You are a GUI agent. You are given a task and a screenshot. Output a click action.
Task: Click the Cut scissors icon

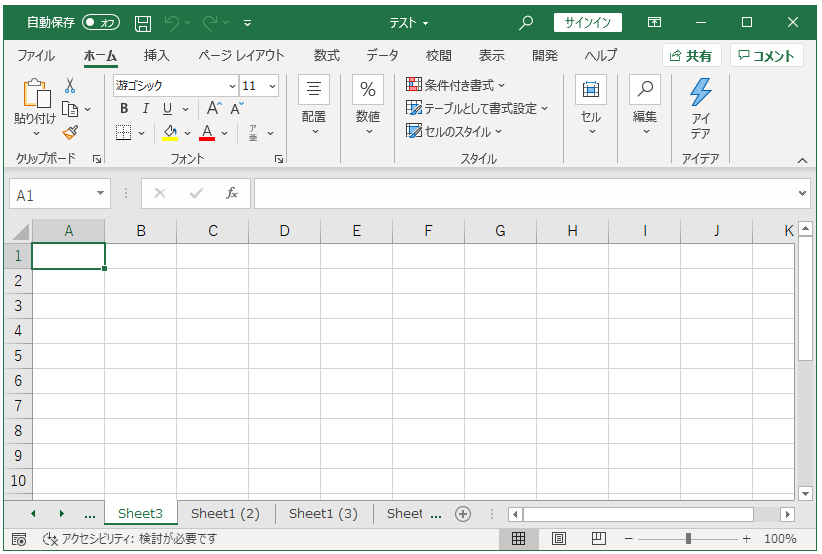[x=70, y=86]
